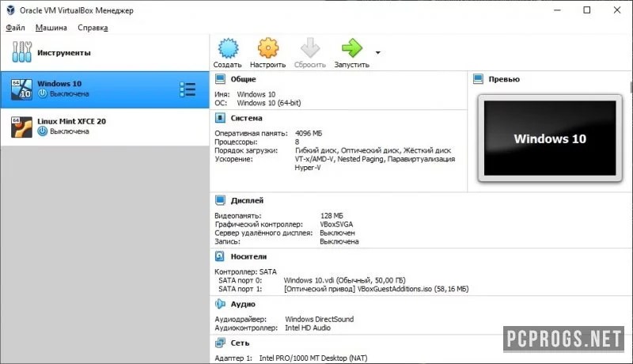This screenshot has width=633, height=364.
Task: Click the Windows DirectSound audio driver value
Action: pyautogui.click(x=320, y=319)
